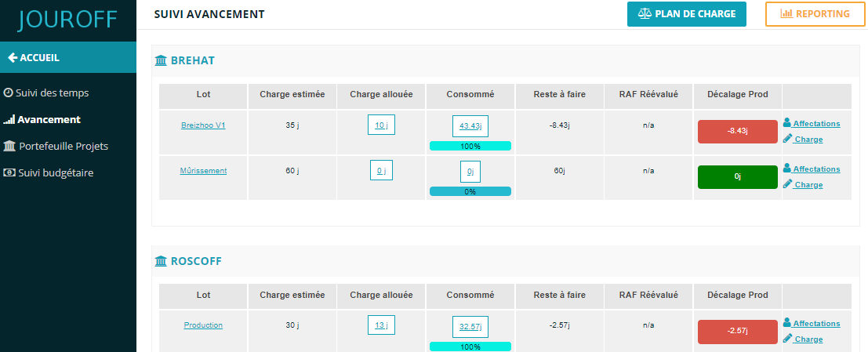Image resolution: width=868 pixels, height=352 pixels.
Task: Click the 0% progress bar for Mûrissement
Action: (470, 191)
